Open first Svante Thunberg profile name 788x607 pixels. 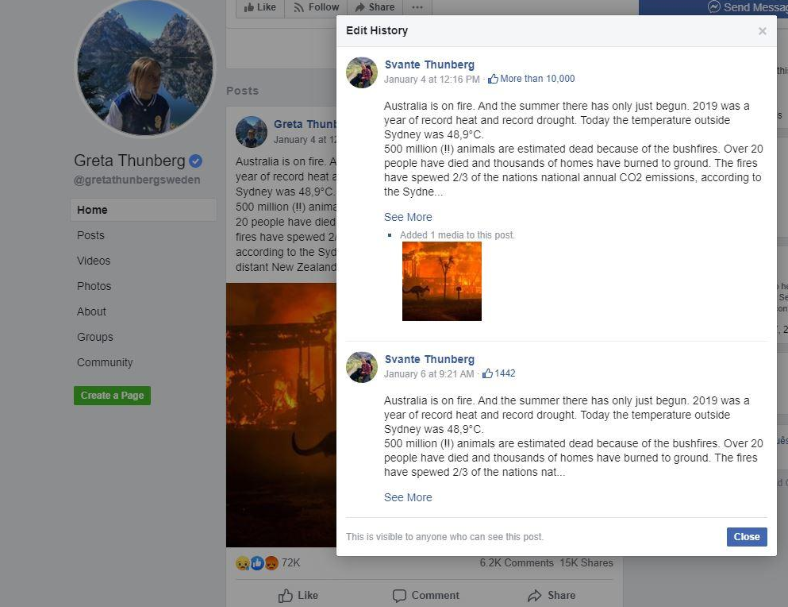[430, 65]
